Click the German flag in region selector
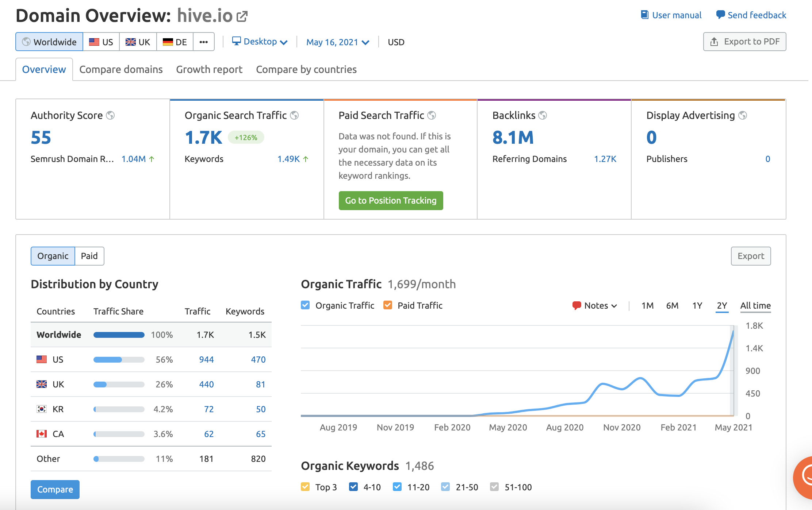The image size is (812, 510). tap(168, 42)
